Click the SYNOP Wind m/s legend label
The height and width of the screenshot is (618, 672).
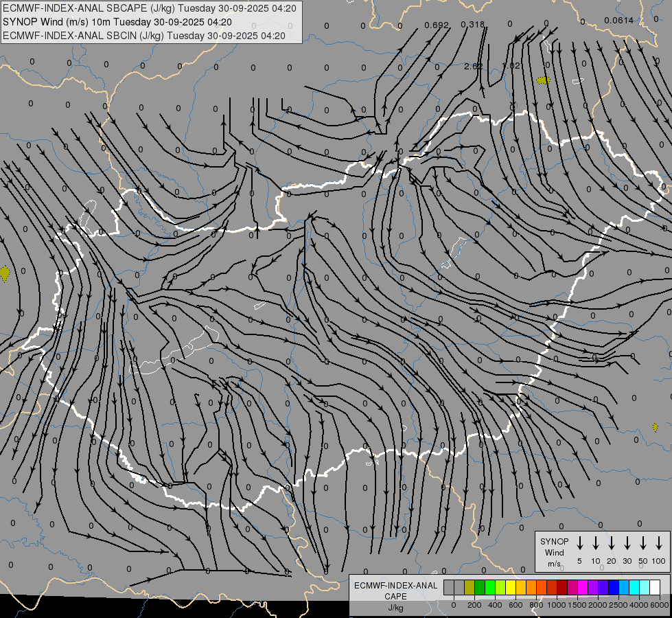(554, 552)
